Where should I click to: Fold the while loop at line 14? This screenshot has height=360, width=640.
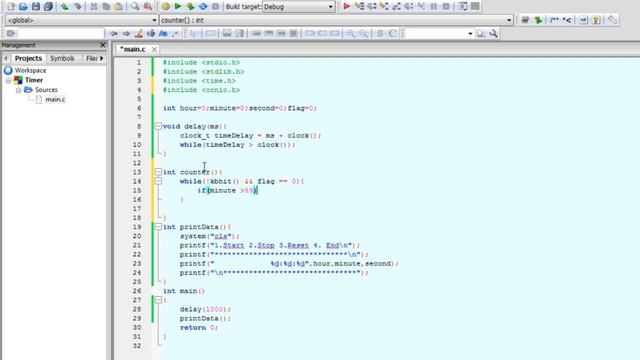158,181
